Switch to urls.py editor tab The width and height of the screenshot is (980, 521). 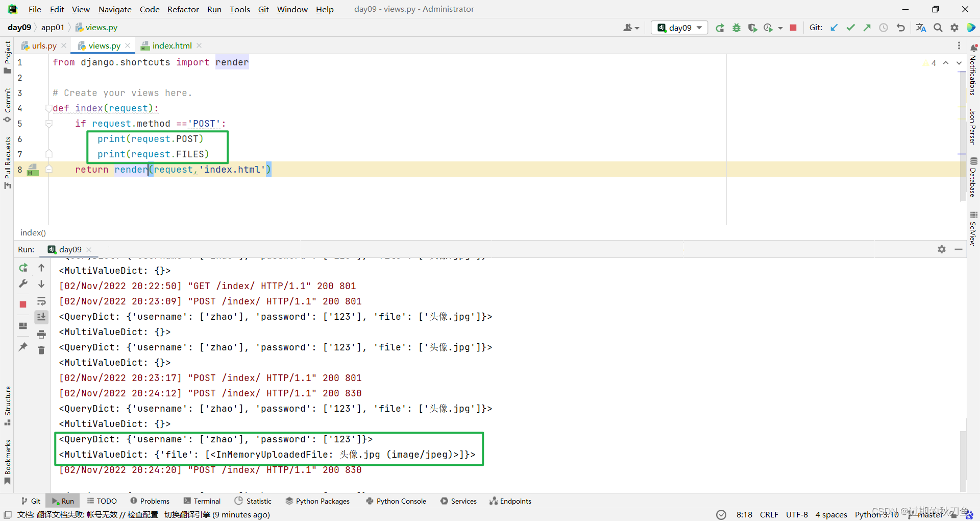[x=44, y=45]
